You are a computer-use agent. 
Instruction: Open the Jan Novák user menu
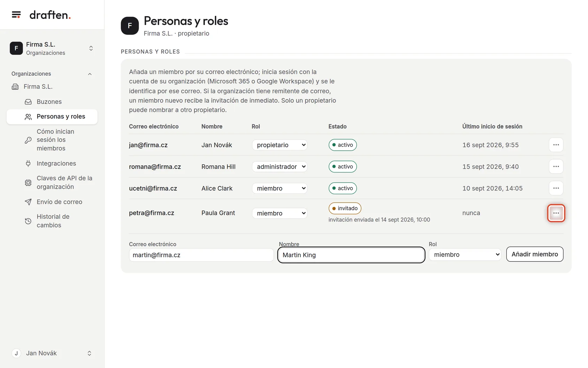coord(52,353)
